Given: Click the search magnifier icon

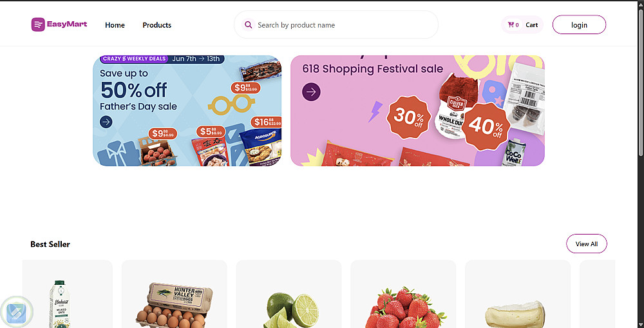Looking at the screenshot, I should [248, 25].
